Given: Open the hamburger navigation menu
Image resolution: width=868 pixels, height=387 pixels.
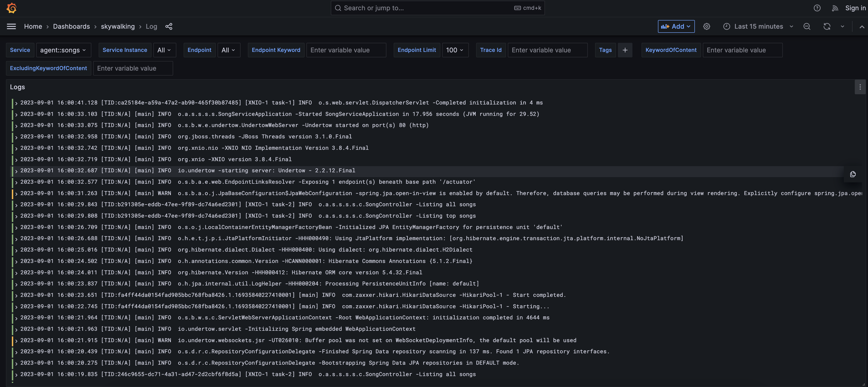Looking at the screenshot, I should [x=11, y=26].
